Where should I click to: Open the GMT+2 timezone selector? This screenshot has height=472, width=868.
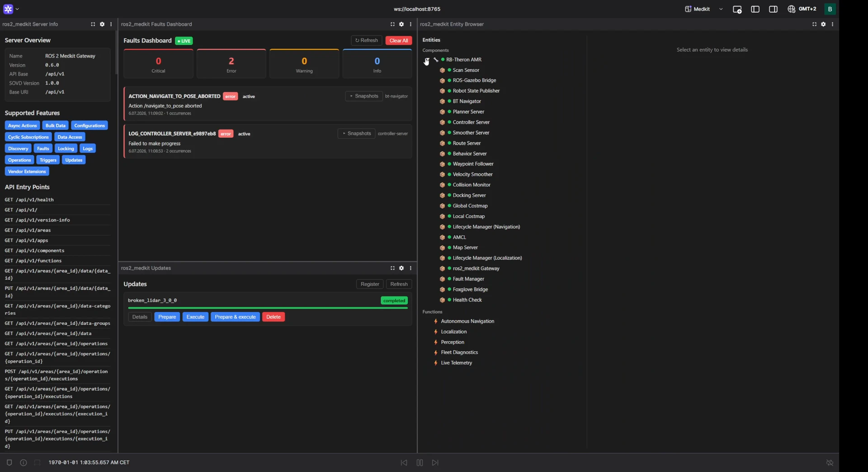802,9
